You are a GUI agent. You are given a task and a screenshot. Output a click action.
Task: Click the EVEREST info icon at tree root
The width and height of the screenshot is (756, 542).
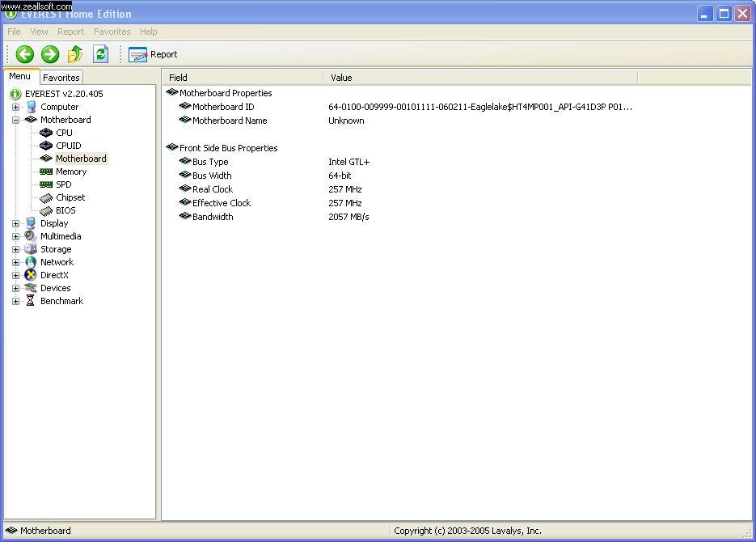pyautogui.click(x=16, y=94)
